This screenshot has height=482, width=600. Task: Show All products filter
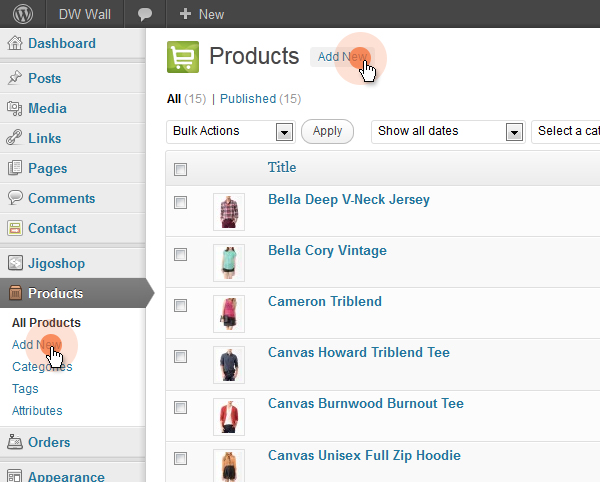[x=174, y=99]
